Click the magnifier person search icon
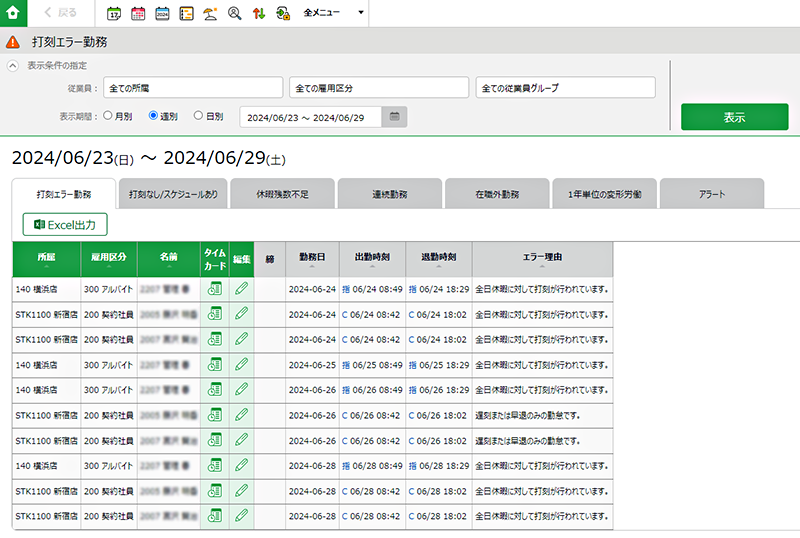The width and height of the screenshot is (800, 538). (234, 14)
